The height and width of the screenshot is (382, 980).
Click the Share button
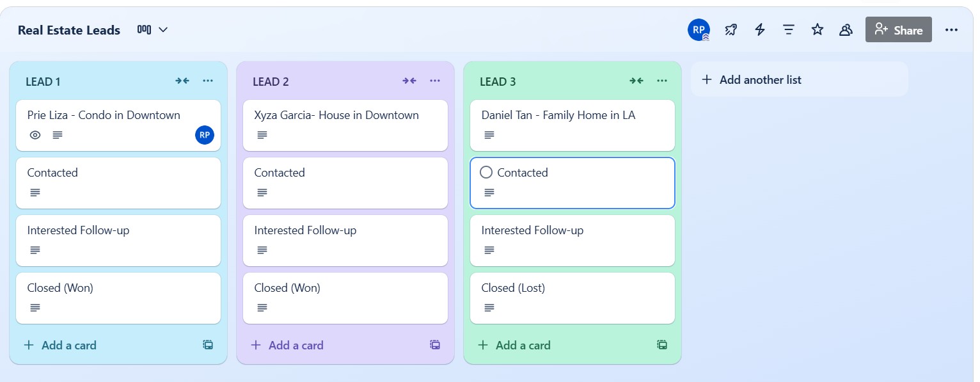click(x=899, y=29)
